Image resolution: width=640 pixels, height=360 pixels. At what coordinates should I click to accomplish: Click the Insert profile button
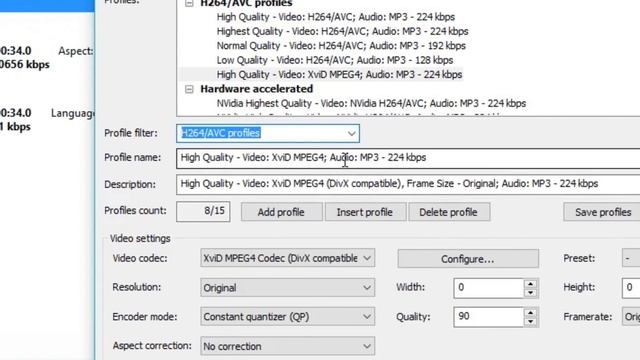(x=365, y=212)
